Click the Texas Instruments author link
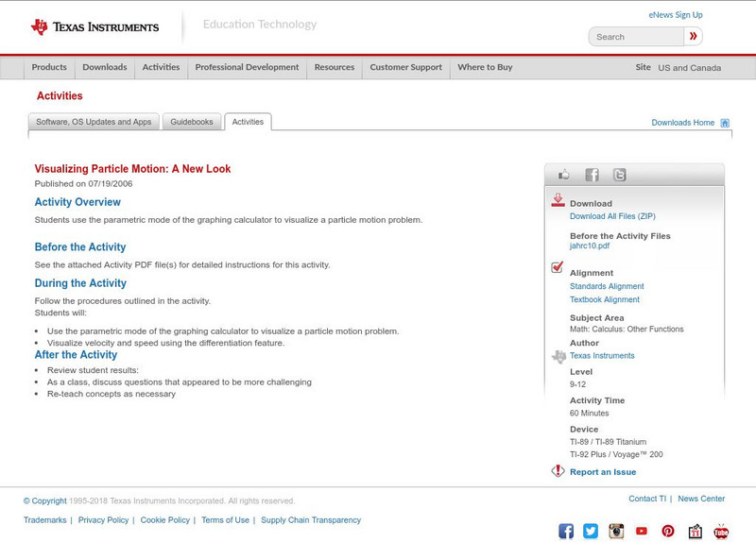The height and width of the screenshot is (542, 756). coord(602,356)
